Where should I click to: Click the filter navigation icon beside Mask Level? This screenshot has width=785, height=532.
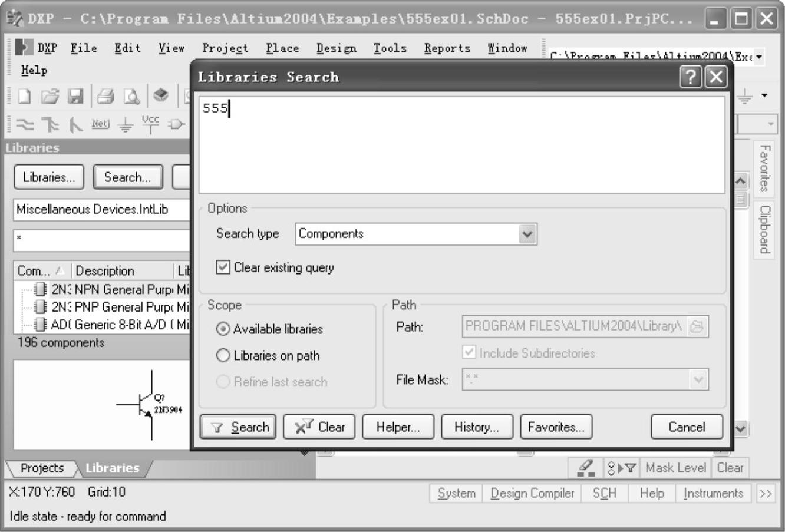[622, 468]
